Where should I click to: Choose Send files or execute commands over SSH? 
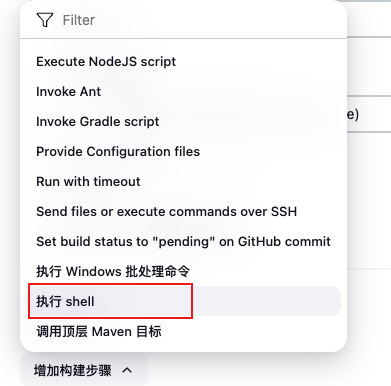184,212
